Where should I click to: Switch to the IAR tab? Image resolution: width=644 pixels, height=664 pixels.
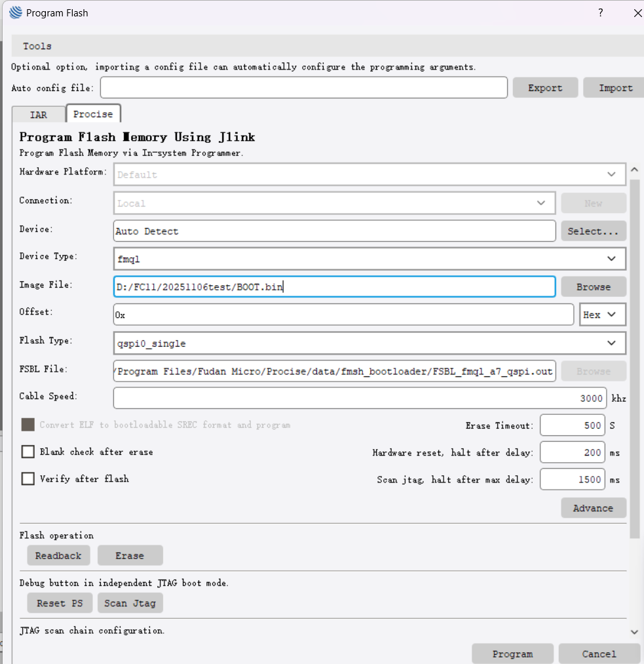[x=39, y=115]
